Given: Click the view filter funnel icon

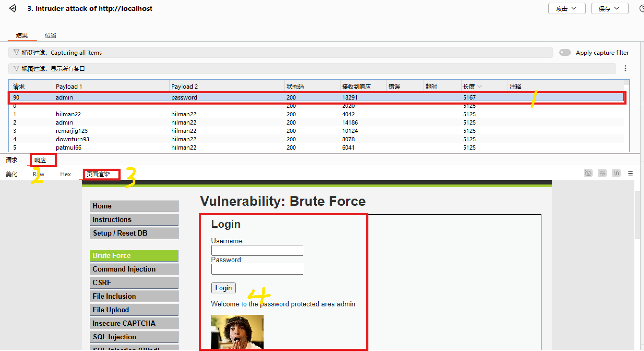Looking at the screenshot, I should (x=16, y=69).
